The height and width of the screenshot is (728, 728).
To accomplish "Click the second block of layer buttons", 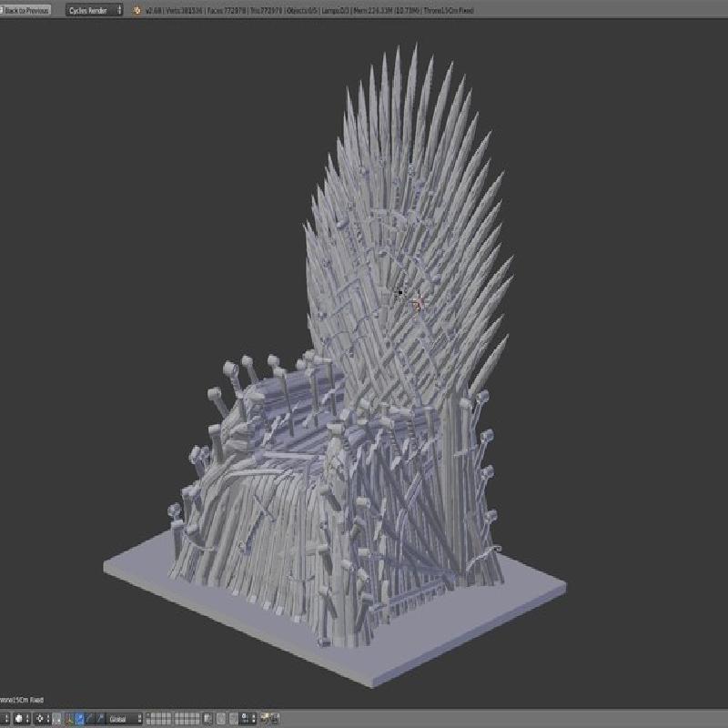I will pos(187,719).
